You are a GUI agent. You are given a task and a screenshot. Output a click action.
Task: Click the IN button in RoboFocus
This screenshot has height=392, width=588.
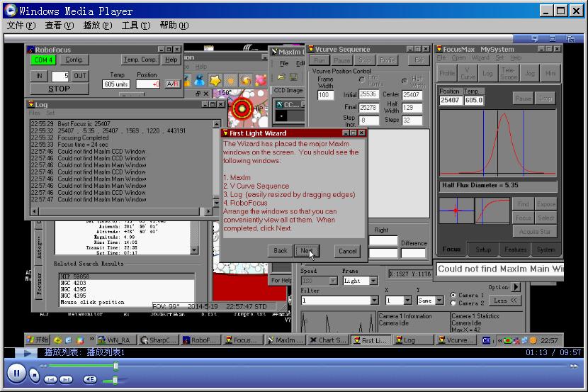pyautogui.click(x=39, y=76)
